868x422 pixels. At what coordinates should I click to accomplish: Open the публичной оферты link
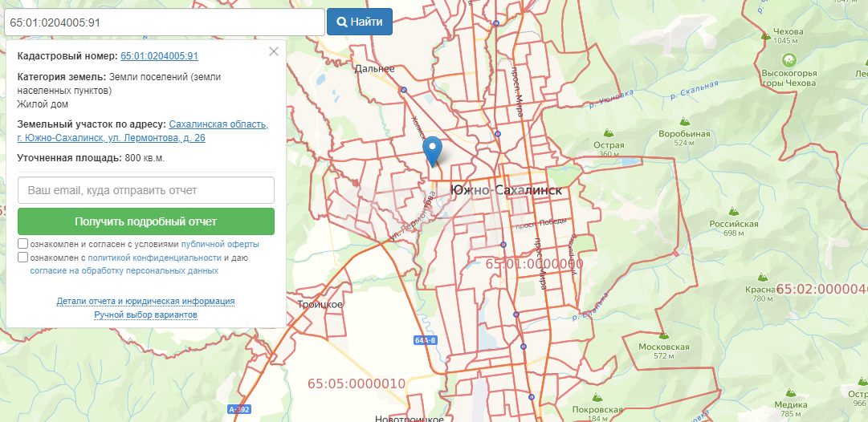point(219,244)
